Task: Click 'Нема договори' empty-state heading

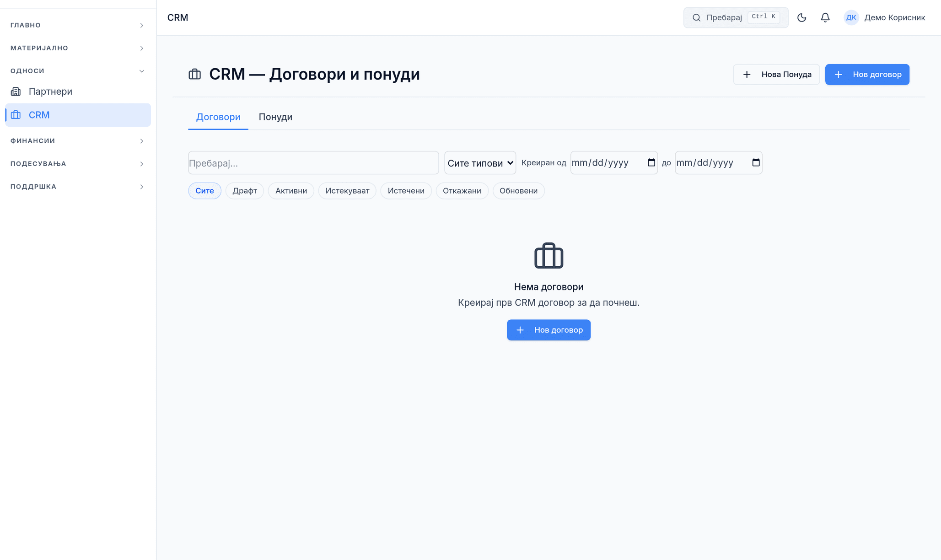Action: coord(548,287)
